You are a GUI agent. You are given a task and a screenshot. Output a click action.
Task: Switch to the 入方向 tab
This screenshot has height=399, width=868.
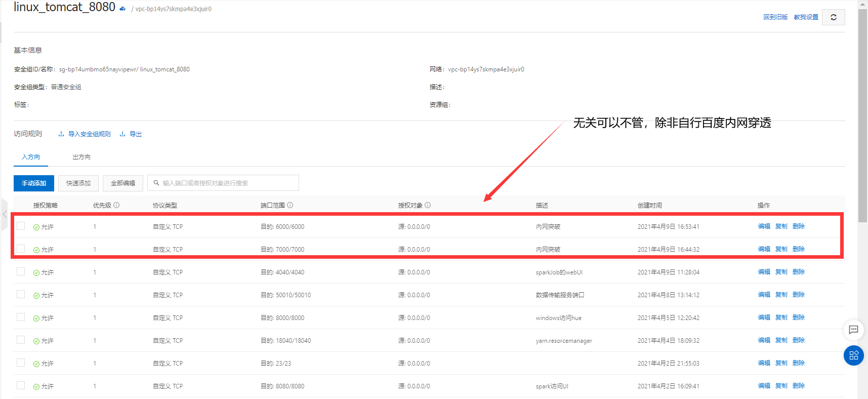tap(31, 157)
